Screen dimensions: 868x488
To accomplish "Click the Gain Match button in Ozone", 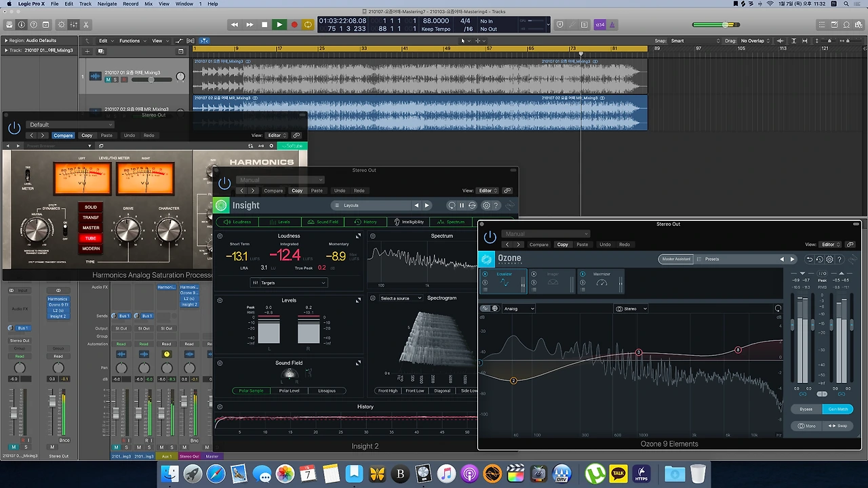I will [837, 409].
